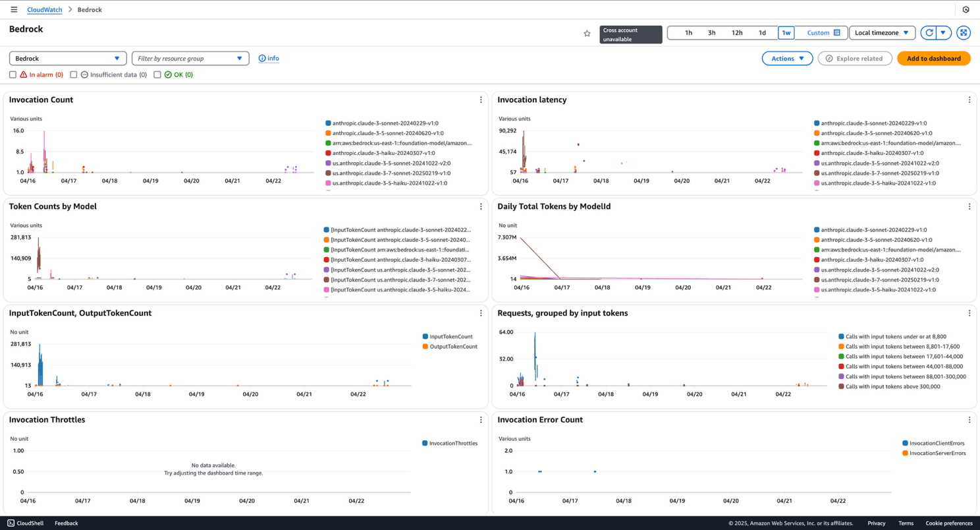Open the Actions dropdown
The image size is (980, 530).
click(x=787, y=58)
